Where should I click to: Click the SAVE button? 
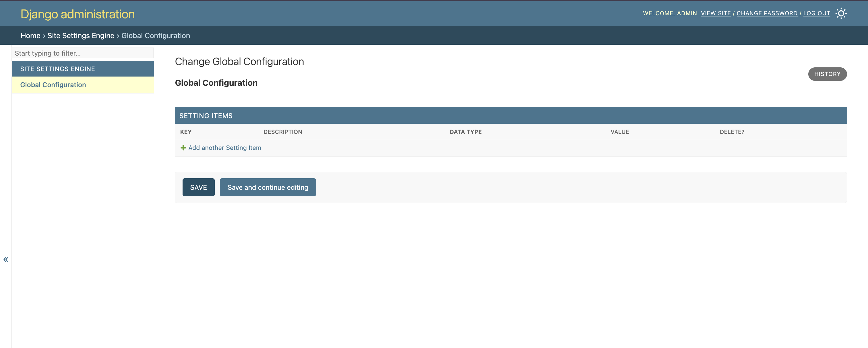[x=198, y=187]
